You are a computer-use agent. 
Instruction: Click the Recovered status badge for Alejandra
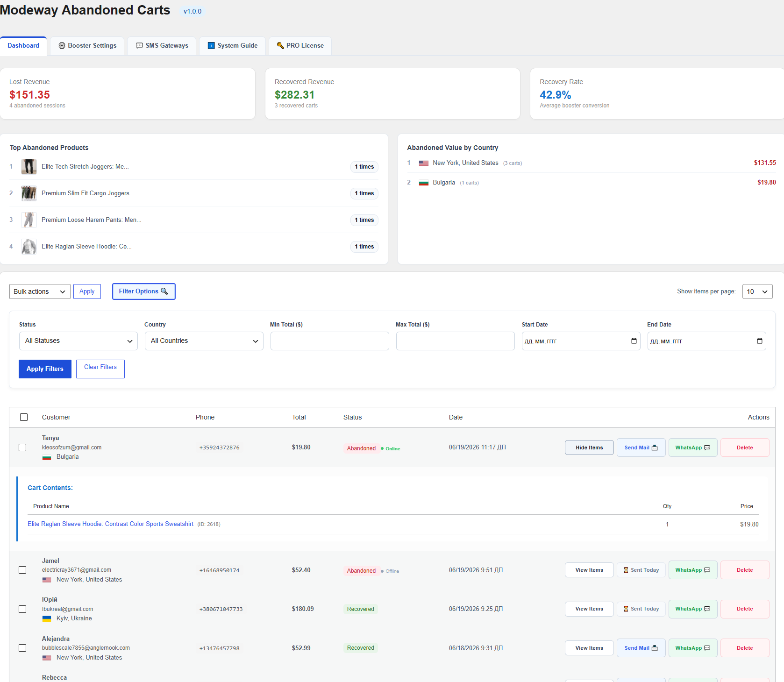click(360, 648)
